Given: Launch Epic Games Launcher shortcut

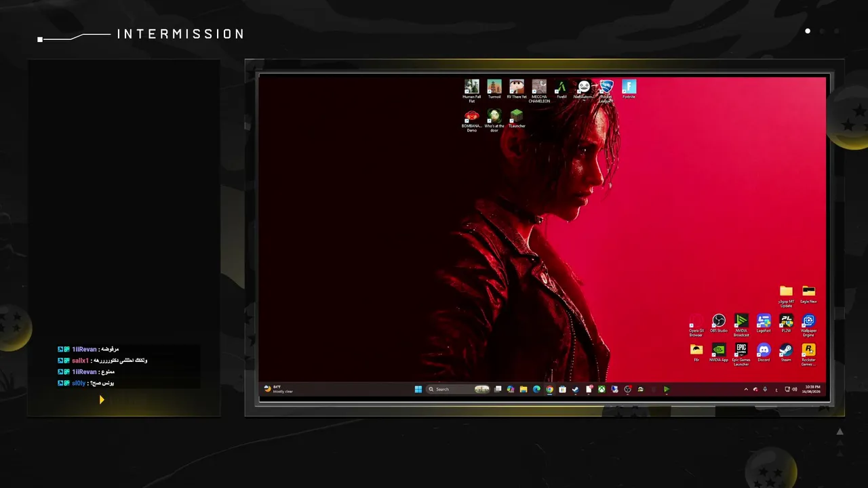Looking at the screenshot, I should click(741, 355).
